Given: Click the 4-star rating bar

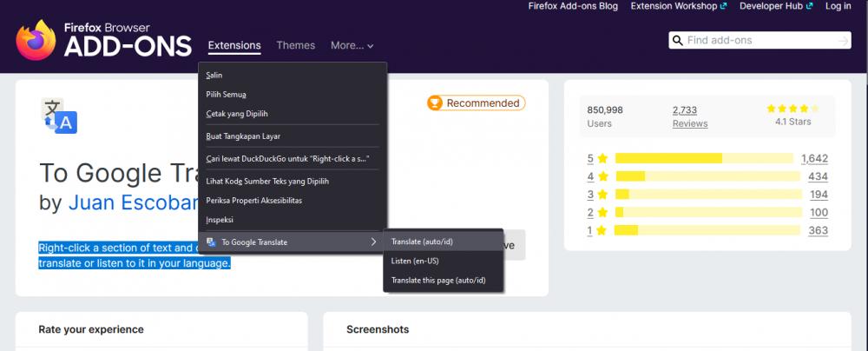Looking at the screenshot, I should coord(708,176).
